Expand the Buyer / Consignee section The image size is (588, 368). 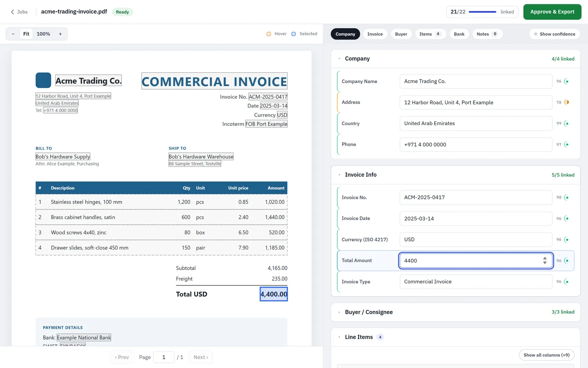tap(339, 312)
